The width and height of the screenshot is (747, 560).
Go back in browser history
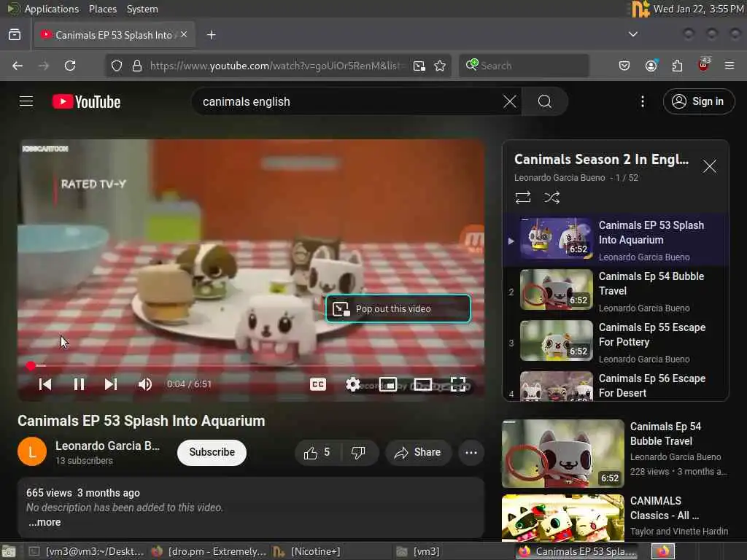pyautogui.click(x=18, y=66)
